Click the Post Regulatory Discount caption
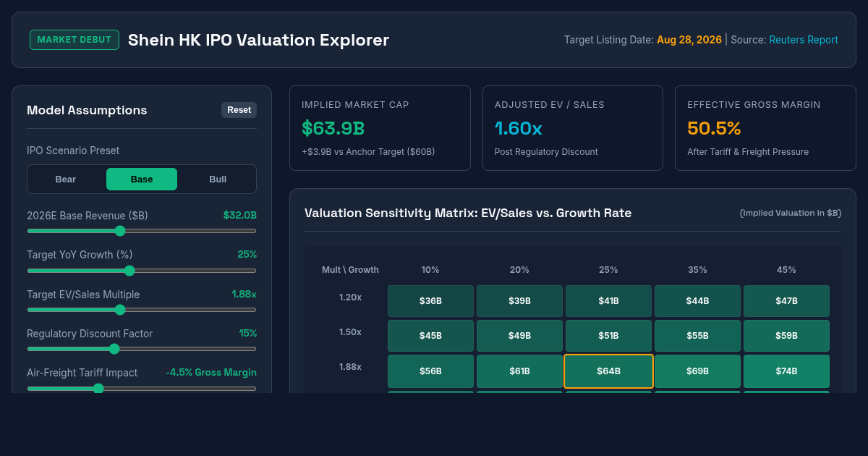 tap(546, 152)
